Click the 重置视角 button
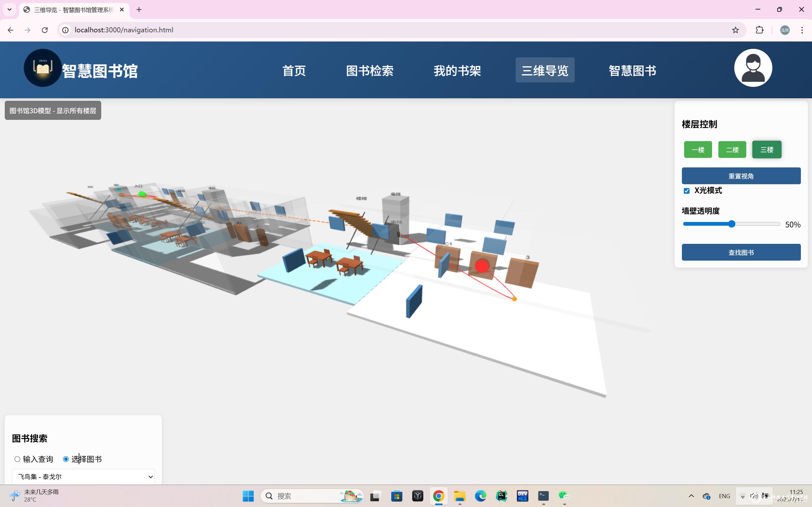This screenshot has height=507, width=812. (x=741, y=176)
